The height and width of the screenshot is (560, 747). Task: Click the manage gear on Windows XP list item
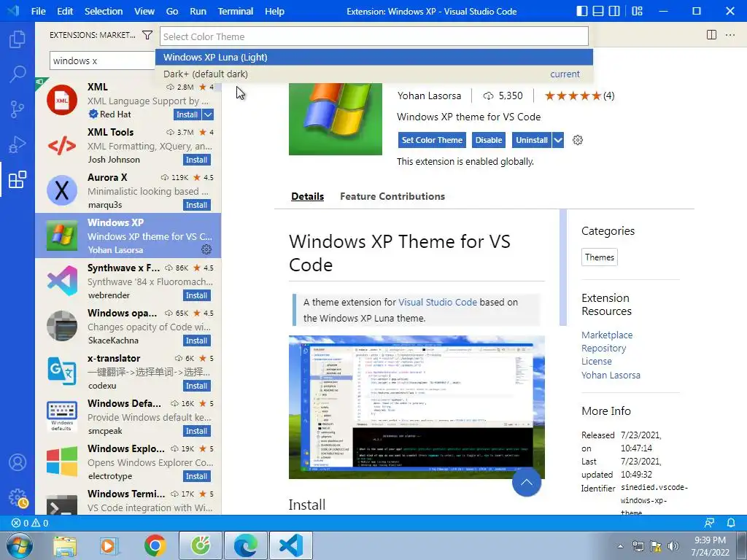coord(206,249)
